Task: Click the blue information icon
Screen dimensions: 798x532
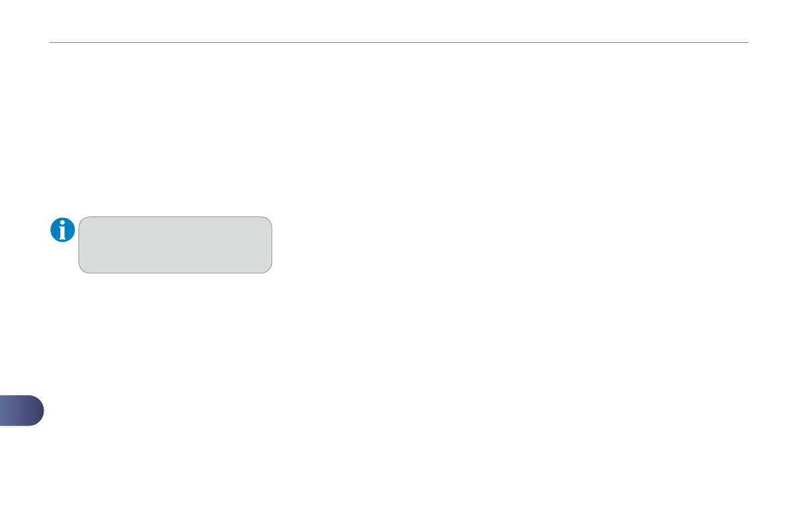Action: (63, 230)
